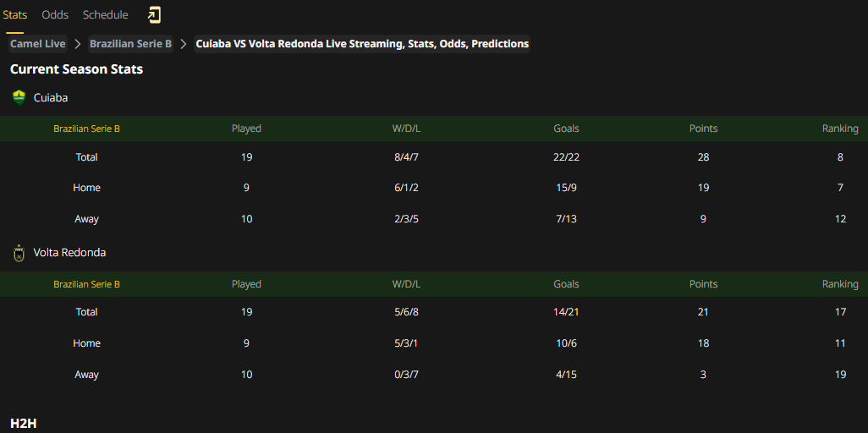Viewport: 868px width, 433px height.
Task: Select the Stats tab
Action: click(x=15, y=15)
